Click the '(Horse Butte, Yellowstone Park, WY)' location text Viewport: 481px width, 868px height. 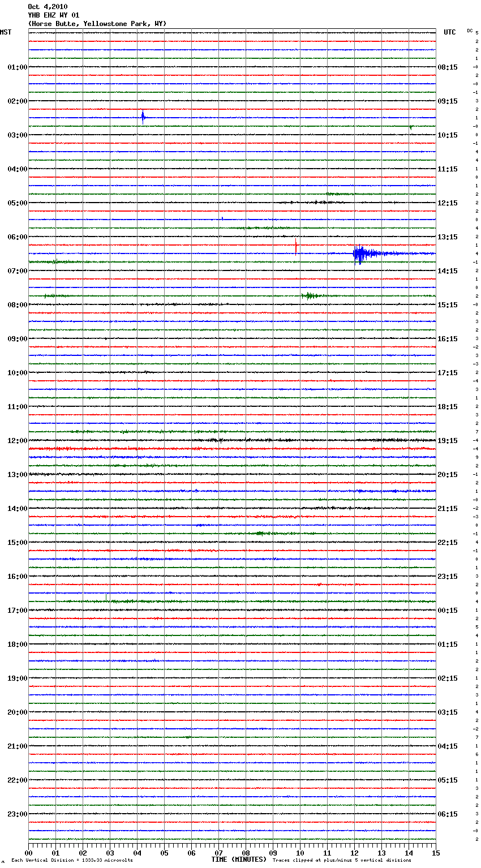click(97, 24)
